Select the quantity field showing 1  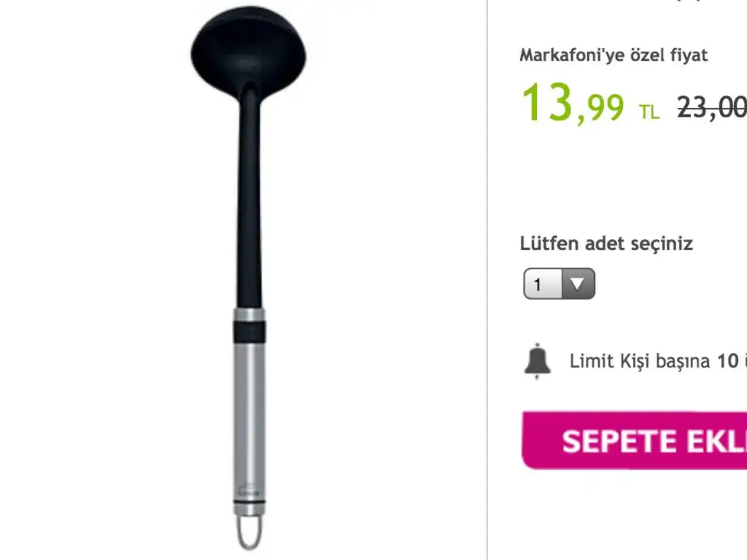pos(559,284)
